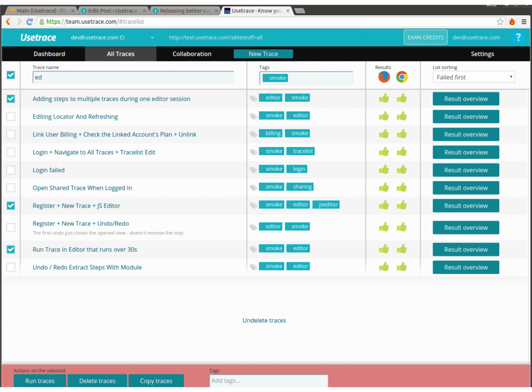Click the Undelete traces link
The image size is (532, 392).
click(x=264, y=320)
